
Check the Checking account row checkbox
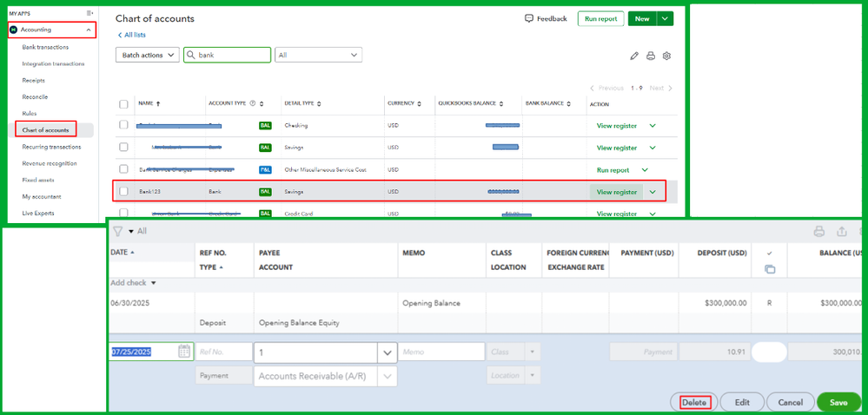coord(123,125)
